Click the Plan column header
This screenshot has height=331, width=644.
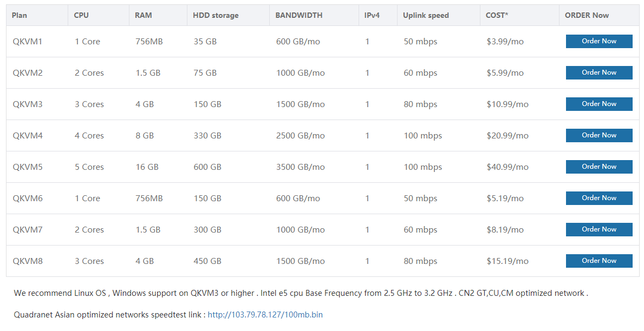[x=19, y=15]
